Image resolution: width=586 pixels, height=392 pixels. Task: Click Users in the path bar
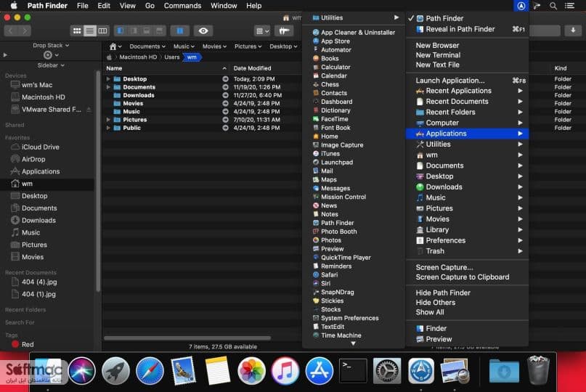tap(172, 57)
